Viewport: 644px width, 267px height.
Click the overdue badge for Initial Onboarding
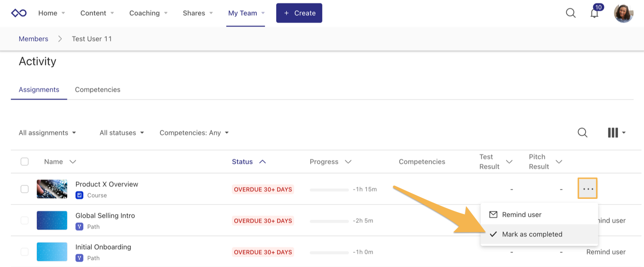coord(263,252)
